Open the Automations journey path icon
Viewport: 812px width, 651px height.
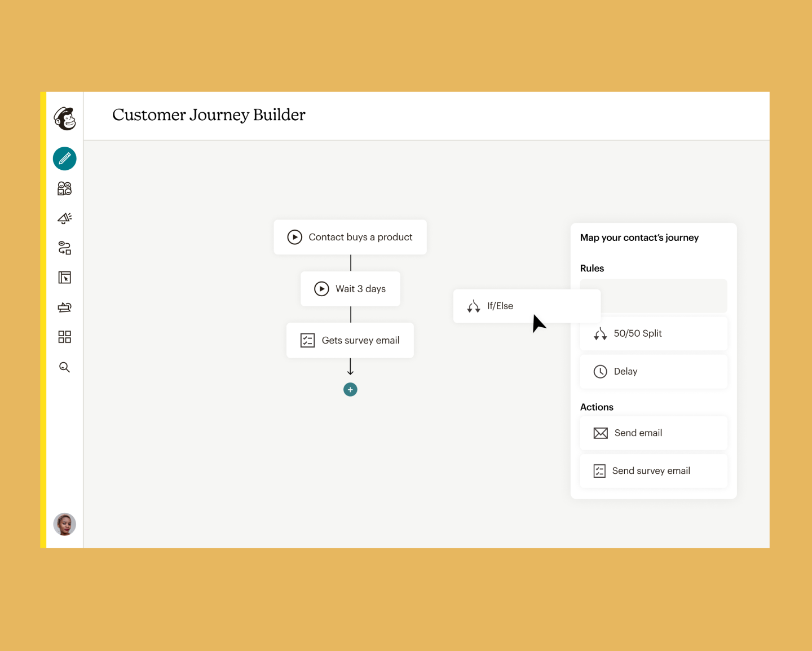point(65,248)
